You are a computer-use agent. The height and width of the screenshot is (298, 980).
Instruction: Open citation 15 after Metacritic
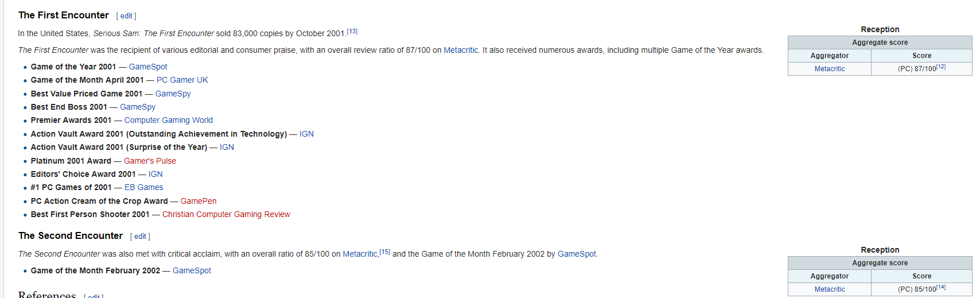[x=384, y=252]
